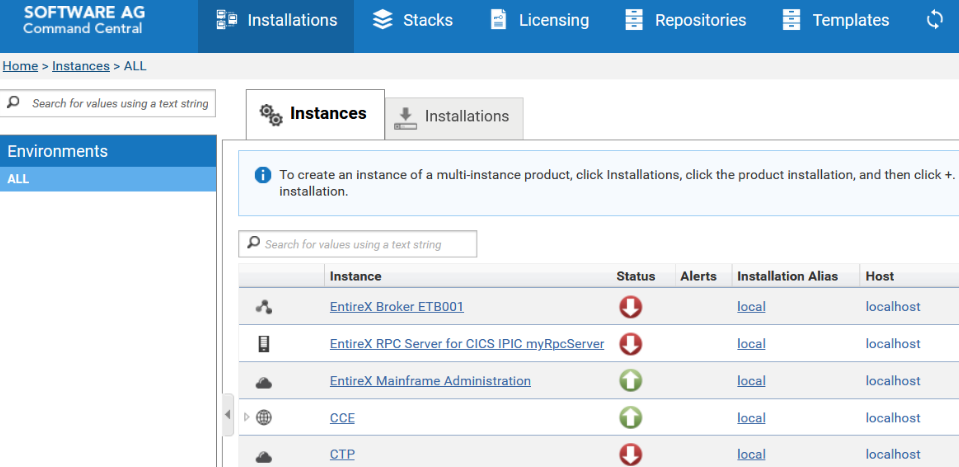
Task: Click green running status of EntireX Mainframe Administration
Action: 630,381
